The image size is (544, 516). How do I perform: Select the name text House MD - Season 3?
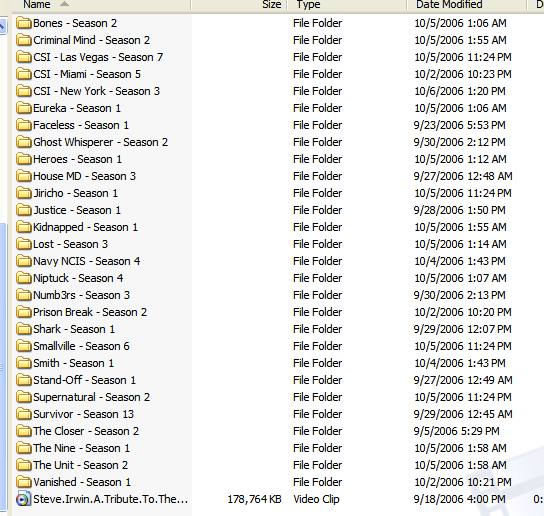[84, 176]
